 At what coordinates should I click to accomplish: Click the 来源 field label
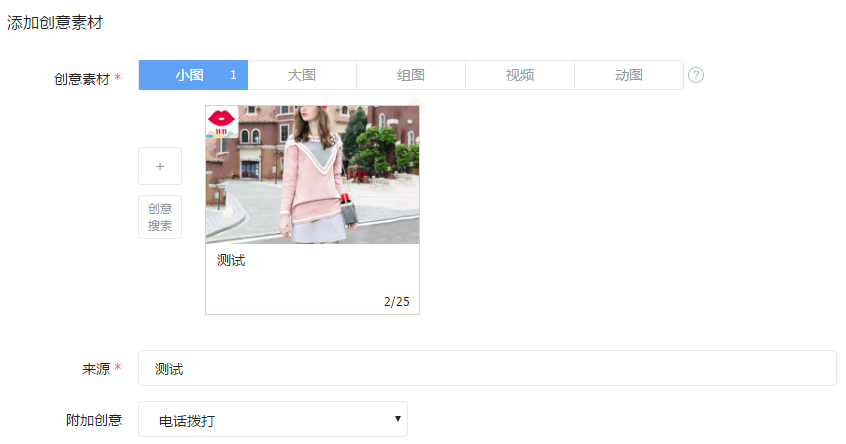pos(96,369)
